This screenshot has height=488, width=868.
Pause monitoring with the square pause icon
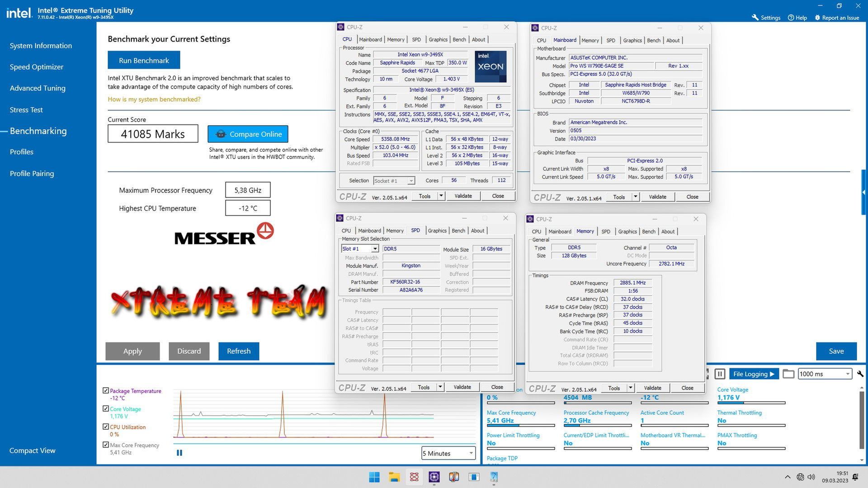tap(720, 374)
